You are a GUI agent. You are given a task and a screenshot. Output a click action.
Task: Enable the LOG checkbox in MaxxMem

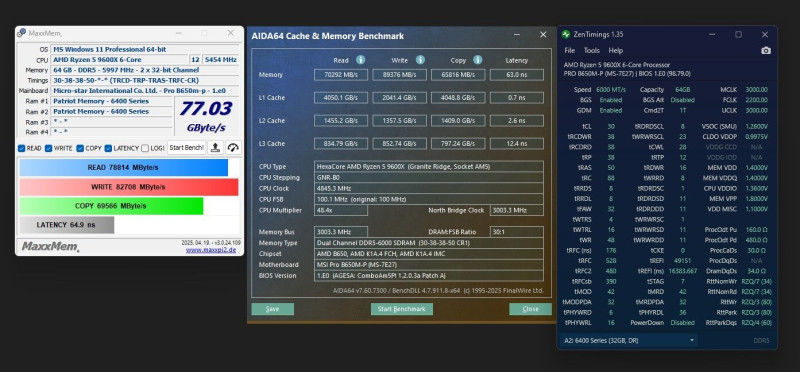[x=145, y=148]
